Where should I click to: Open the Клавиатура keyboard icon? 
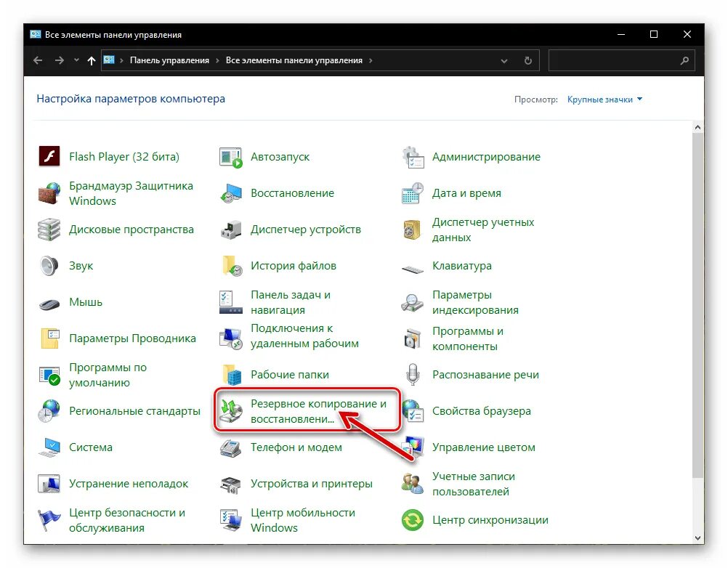click(413, 267)
